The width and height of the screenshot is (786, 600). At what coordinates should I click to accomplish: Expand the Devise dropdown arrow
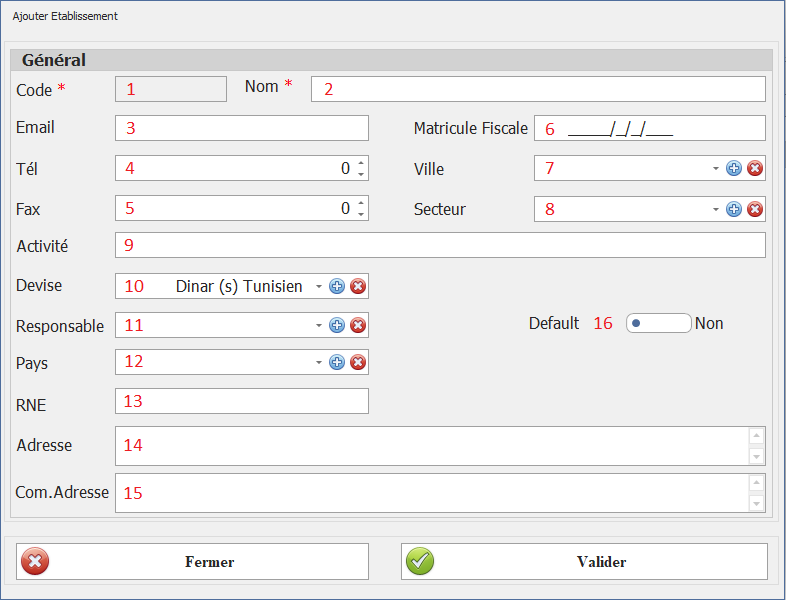click(x=319, y=286)
